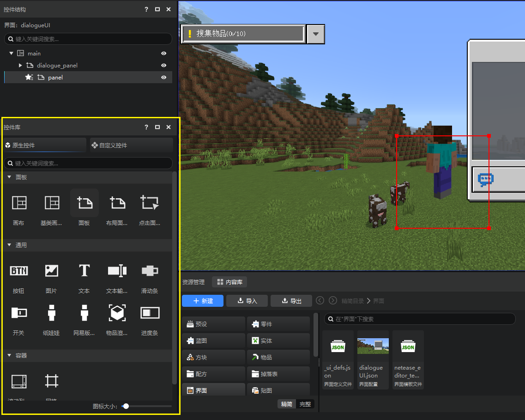Select the 开关 (toggle) control icon
Viewport: 525px width, 420px height.
click(19, 313)
